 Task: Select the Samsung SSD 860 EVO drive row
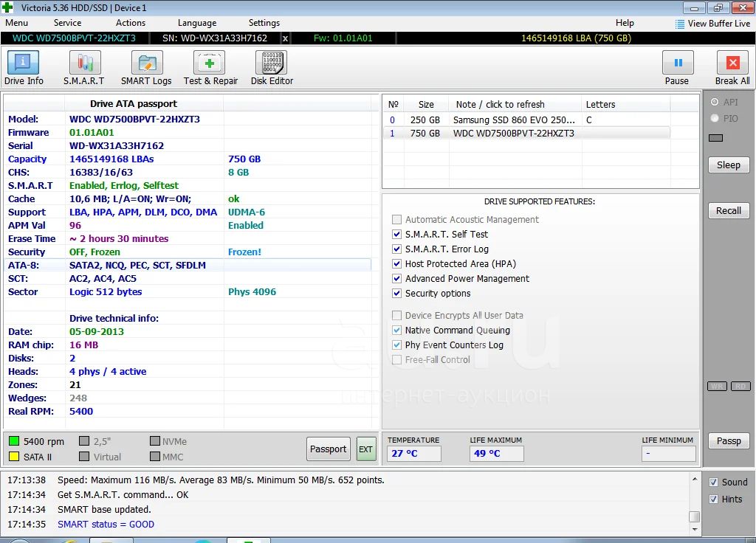click(x=527, y=120)
